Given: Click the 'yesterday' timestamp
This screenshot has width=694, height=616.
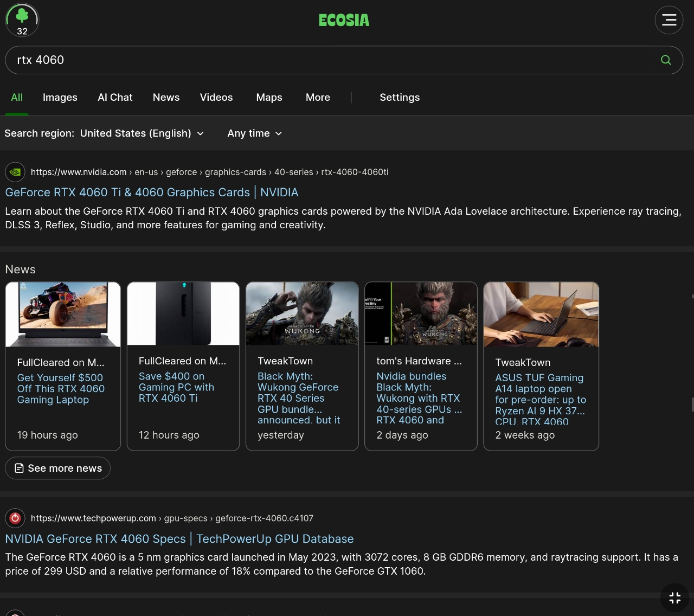Looking at the screenshot, I should [281, 435].
